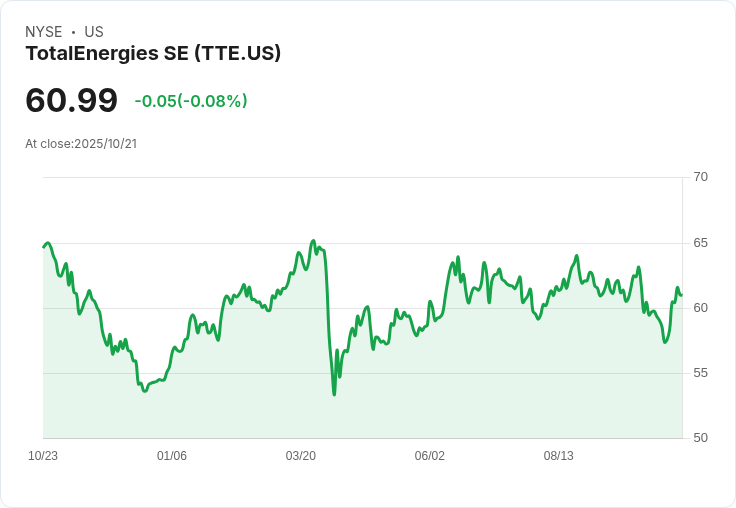This screenshot has width=736, height=508.
Task: Click the rightmost end of the price line
Action: coord(681,295)
